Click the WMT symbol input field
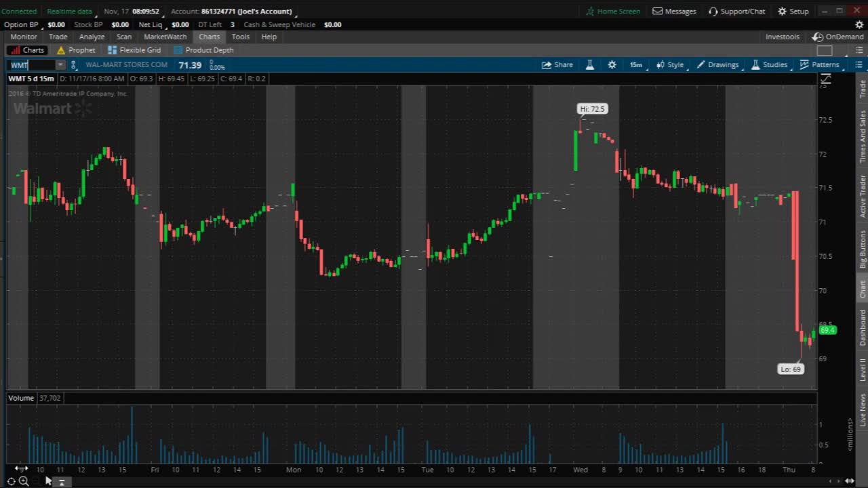Viewport: 868px width, 488px height. tap(31, 65)
